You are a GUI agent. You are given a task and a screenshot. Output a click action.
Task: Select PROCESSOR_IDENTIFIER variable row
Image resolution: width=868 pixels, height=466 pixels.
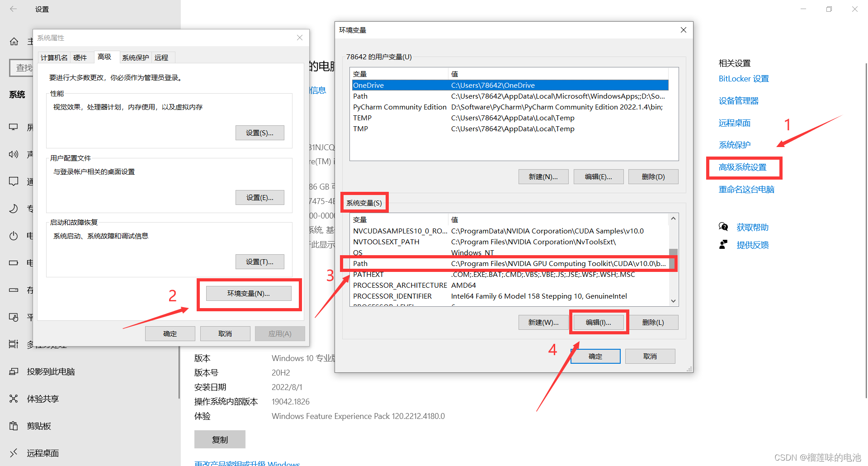coord(510,296)
